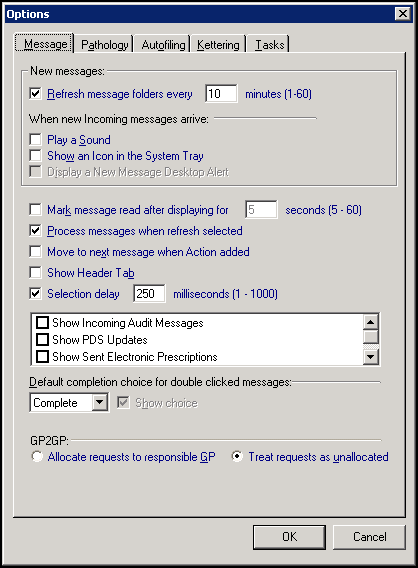Check Show Incoming Audit Messages in list
The image size is (418, 568).
tap(42, 322)
